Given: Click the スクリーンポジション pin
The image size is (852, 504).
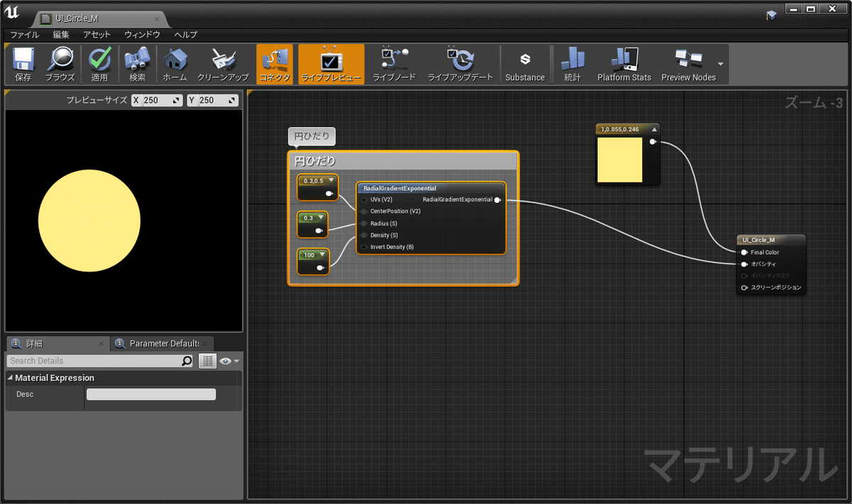Looking at the screenshot, I should [744, 287].
